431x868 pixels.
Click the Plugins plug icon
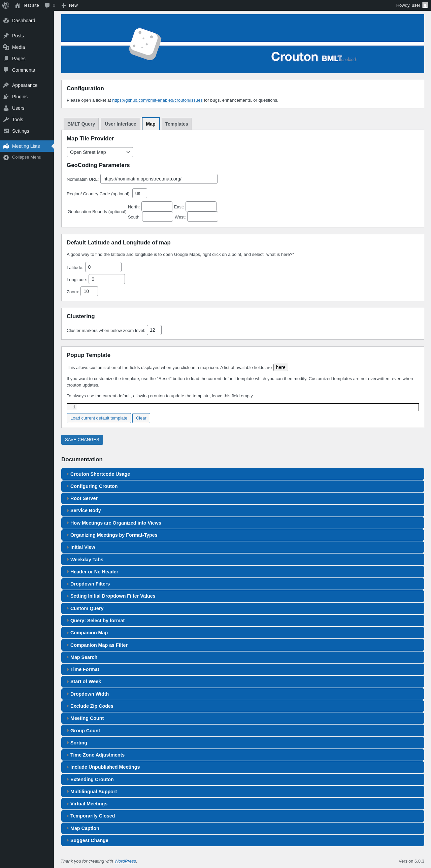click(6, 97)
